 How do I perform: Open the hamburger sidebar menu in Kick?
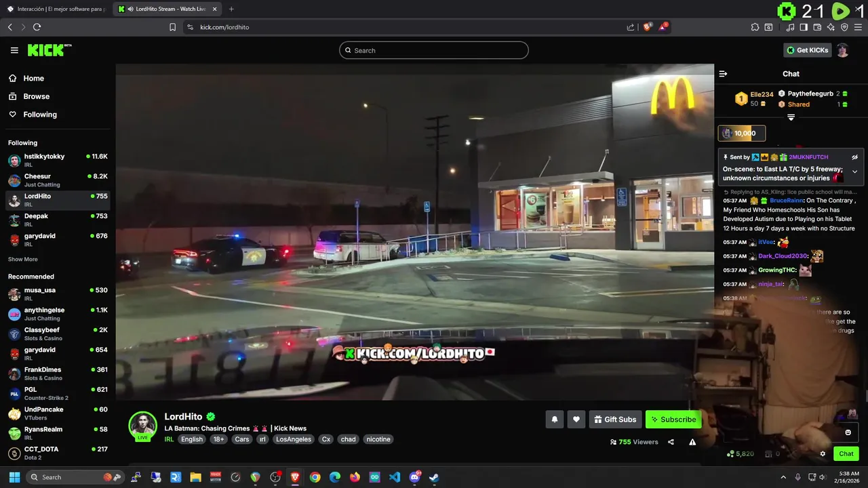(14, 50)
